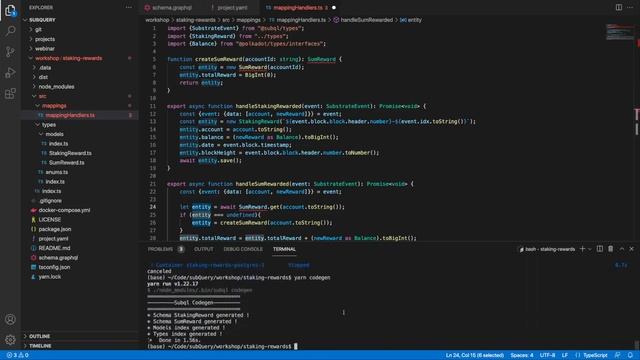Screen dimensions: 640x360
Task: Open schema.graphql in the file tree
Action: pos(58,258)
